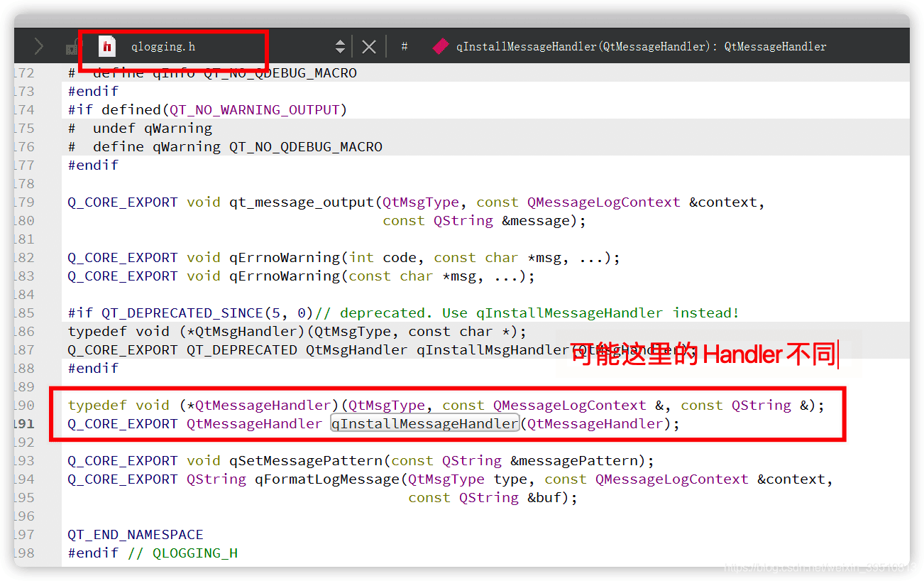Click the header file type icon

[107, 47]
